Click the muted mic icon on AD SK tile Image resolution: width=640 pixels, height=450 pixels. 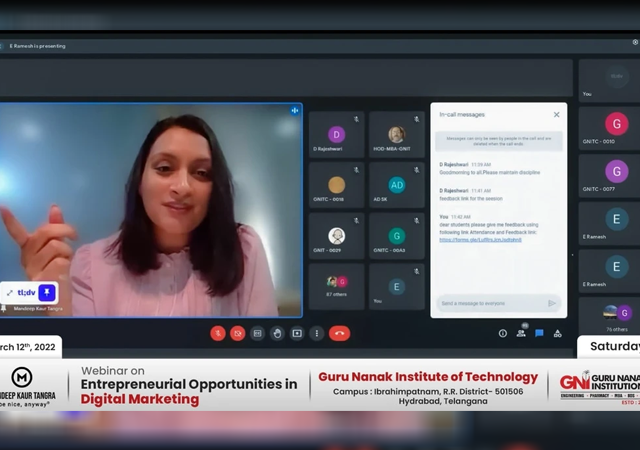[x=417, y=170]
